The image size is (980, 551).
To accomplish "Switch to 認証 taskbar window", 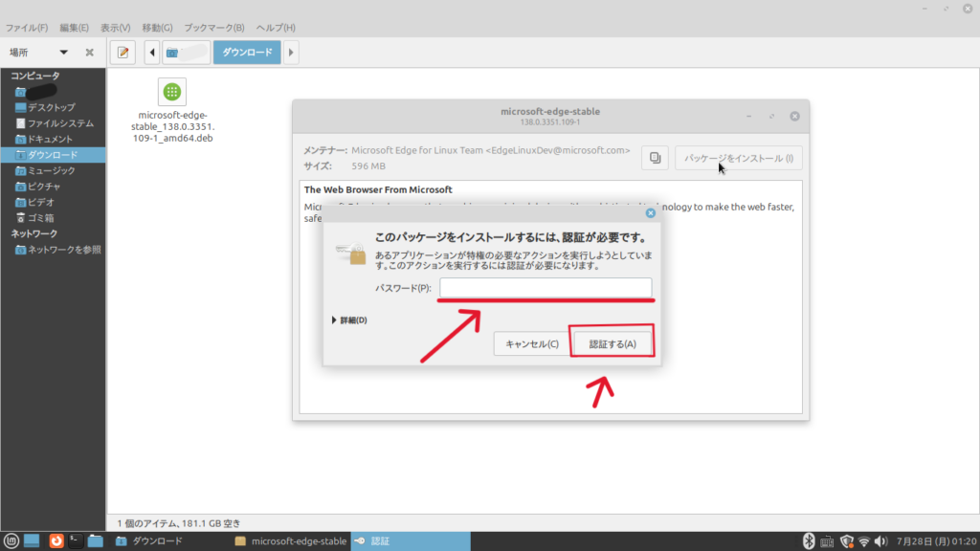I will click(x=410, y=541).
